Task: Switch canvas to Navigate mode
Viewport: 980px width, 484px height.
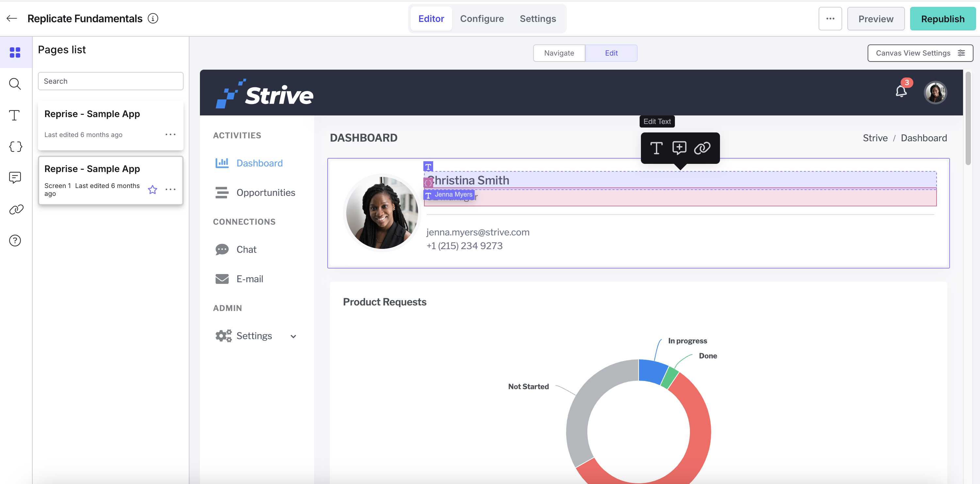Action: click(x=559, y=53)
